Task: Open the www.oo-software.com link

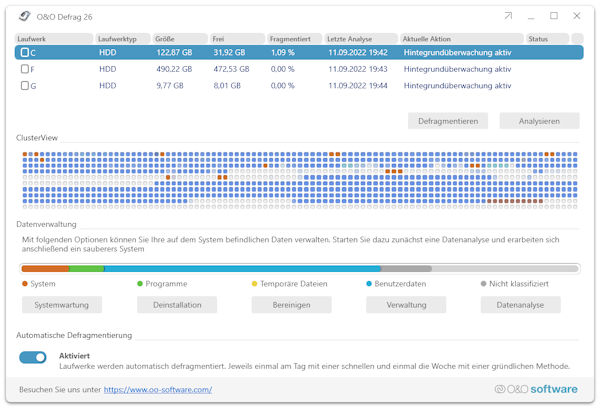Action: 158,390
